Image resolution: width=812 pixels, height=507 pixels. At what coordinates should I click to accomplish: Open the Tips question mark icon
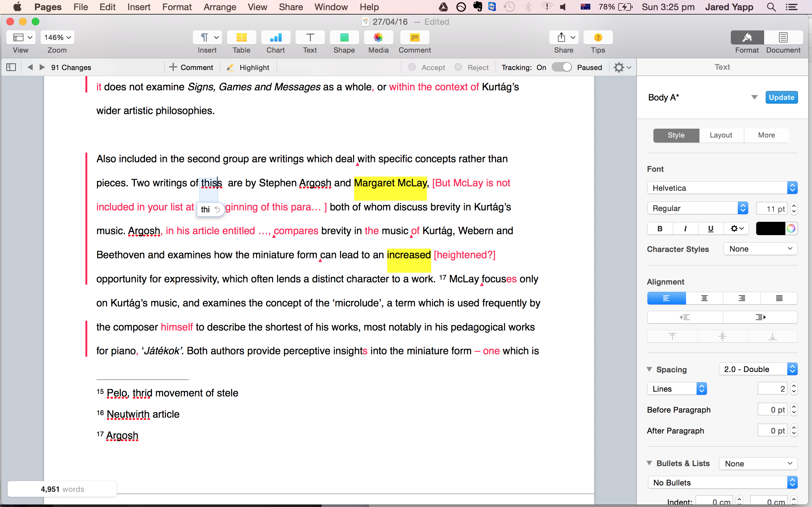[598, 38]
